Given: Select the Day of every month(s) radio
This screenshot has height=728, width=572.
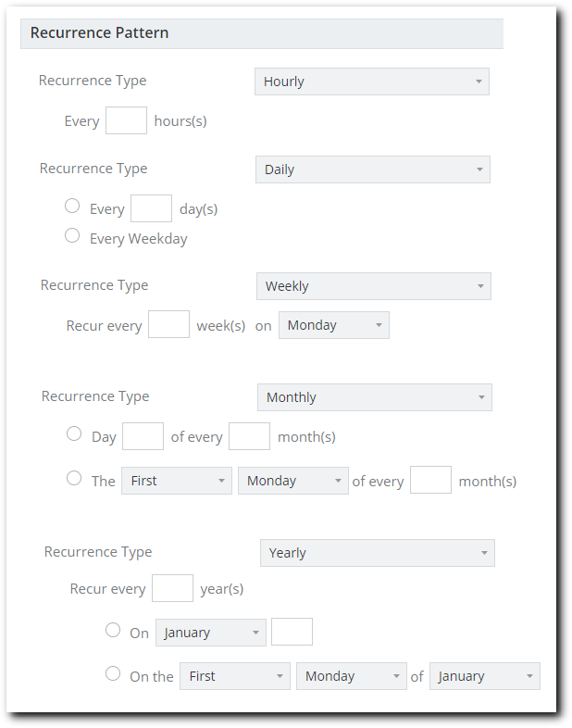Looking at the screenshot, I should (x=74, y=433).
